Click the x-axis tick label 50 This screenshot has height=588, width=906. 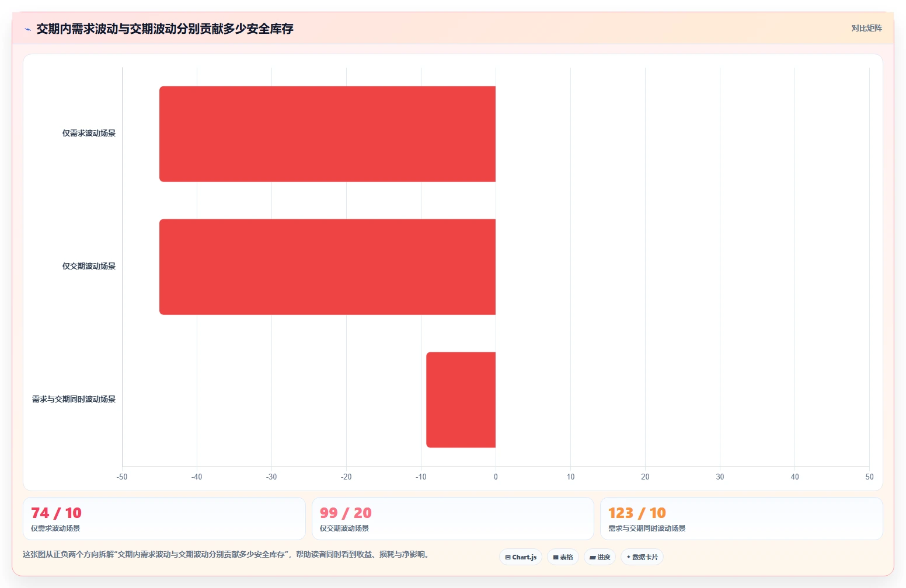pyautogui.click(x=869, y=477)
